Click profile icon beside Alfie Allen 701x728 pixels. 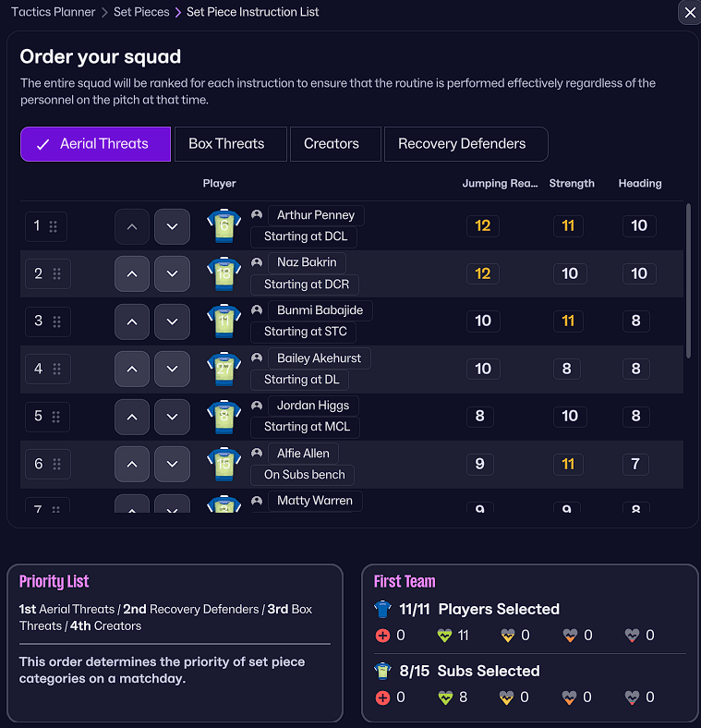(x=257, y=454)
